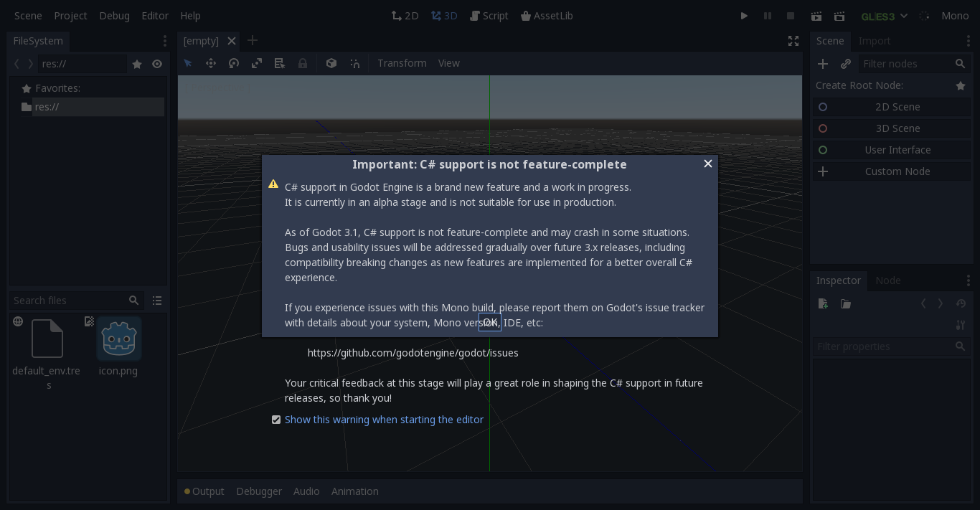980x510 pixels.
Task: Create a Custom Node root
Action: [x=891, y=171]
